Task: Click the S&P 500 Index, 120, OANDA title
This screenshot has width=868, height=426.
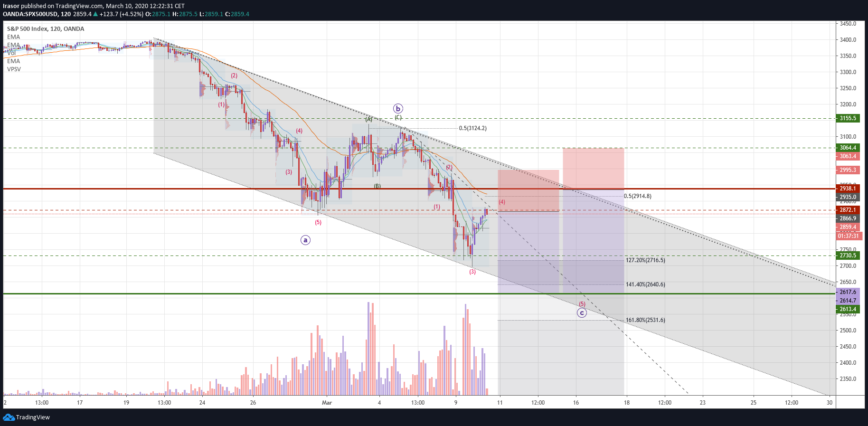Action: click(x=46, y=29)
